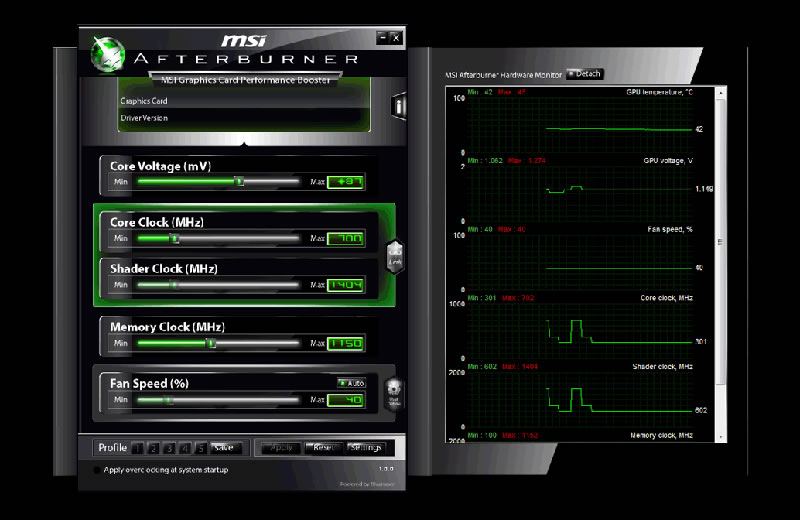Click the Core Clock slider handle

[x=174, y=238]
